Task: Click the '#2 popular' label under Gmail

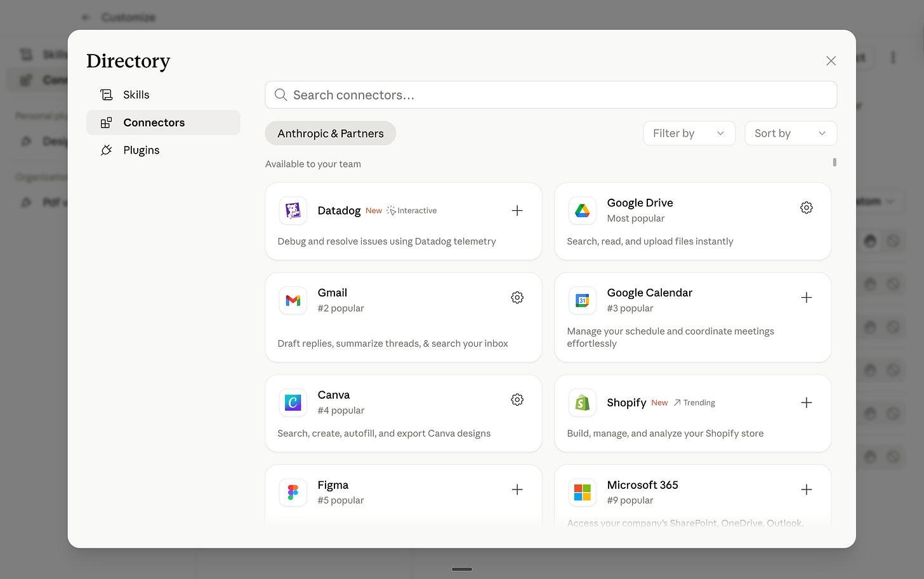Action: click(x=341, y=309)
